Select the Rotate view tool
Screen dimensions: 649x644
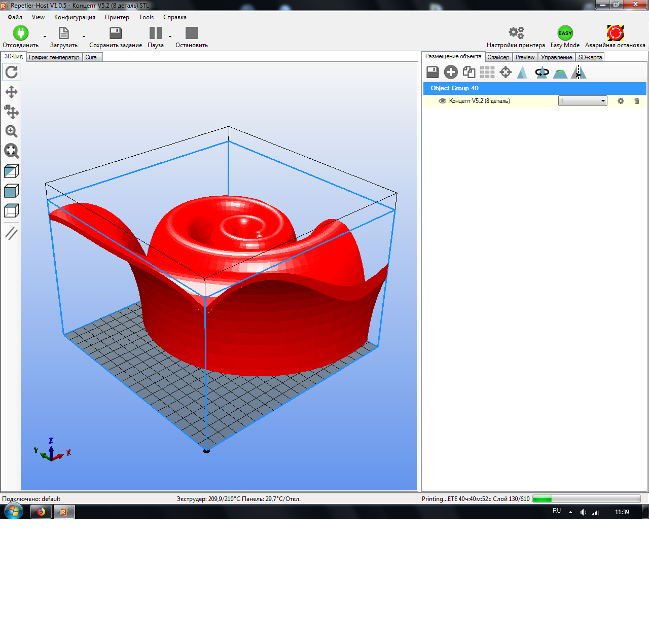11,72
